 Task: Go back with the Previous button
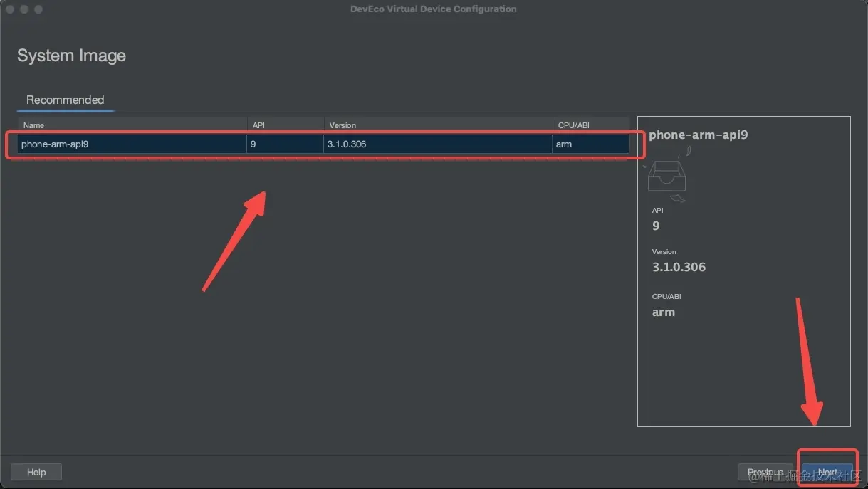point(765,472)
